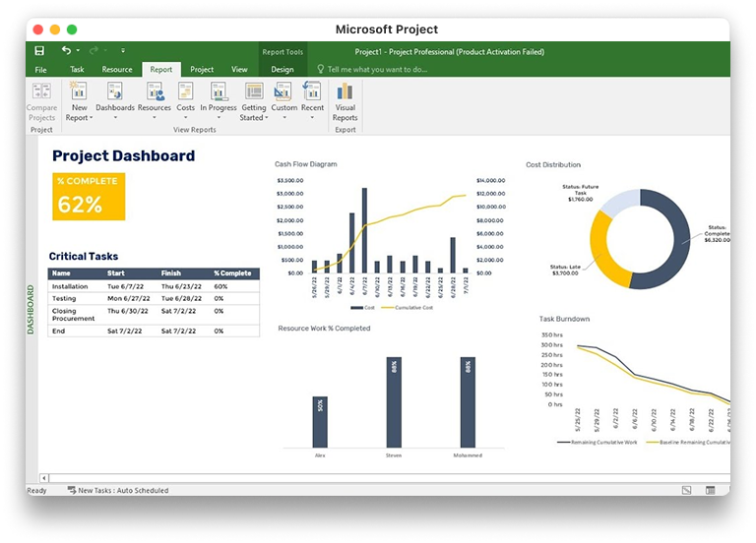This screenshot has height=543, width=756.
Task: Click the scroll left arrow on horizontal scrollbar
Action: [44, 478]
